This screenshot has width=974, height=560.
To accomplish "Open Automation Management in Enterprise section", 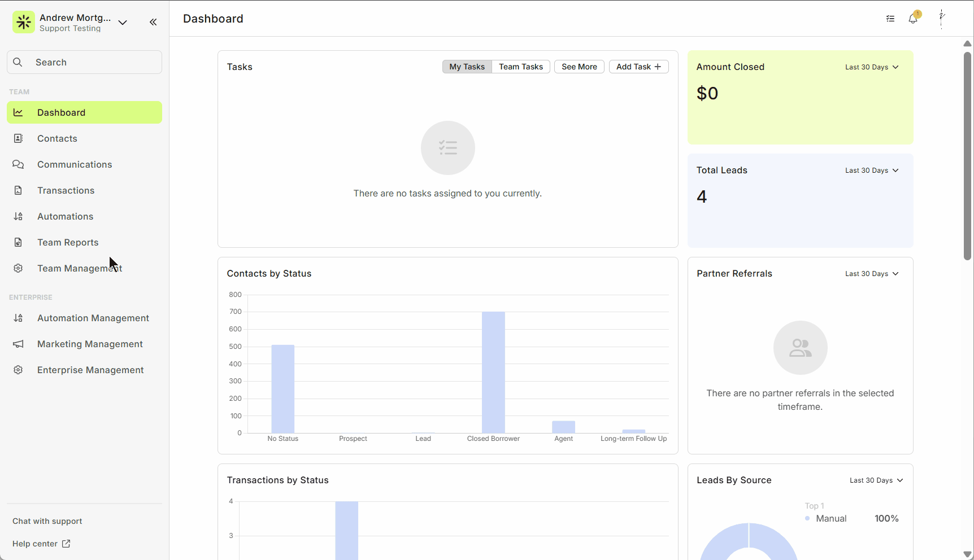I will click(x=93, y=318).
